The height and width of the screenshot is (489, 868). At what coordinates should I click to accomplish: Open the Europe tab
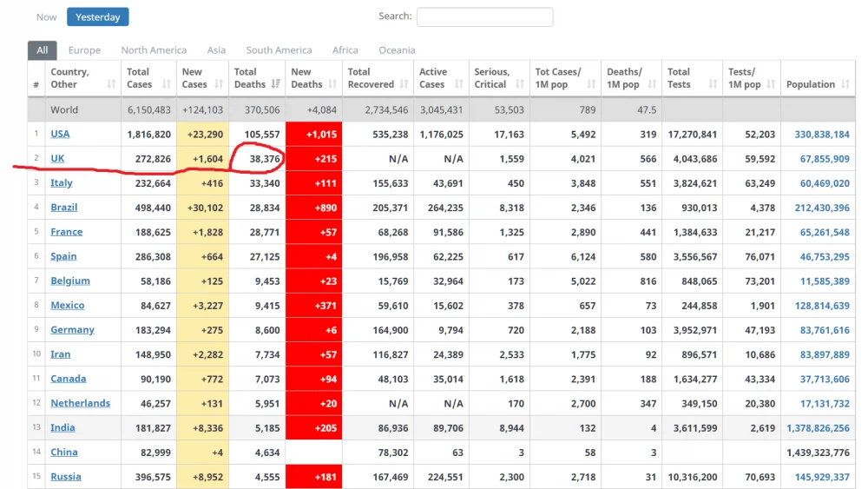84,50
